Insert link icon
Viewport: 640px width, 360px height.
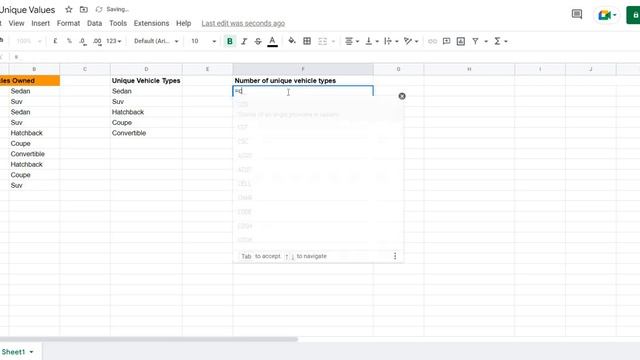432,41
